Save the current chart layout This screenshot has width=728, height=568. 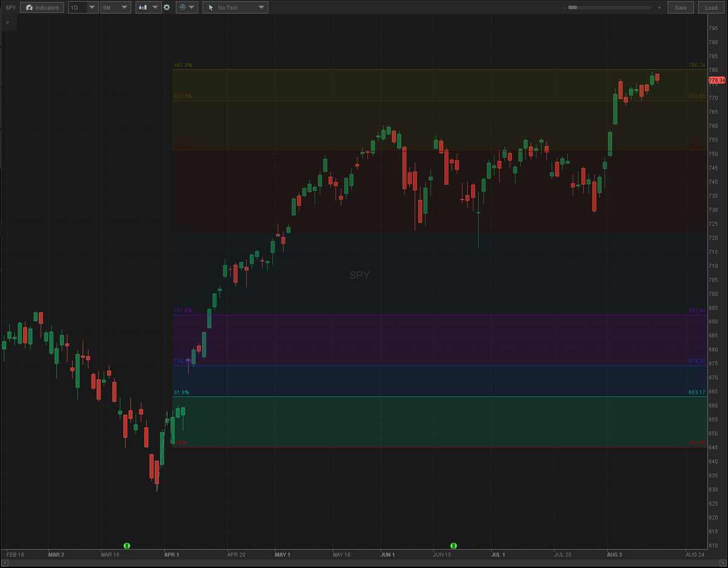[x=681, y=7]
